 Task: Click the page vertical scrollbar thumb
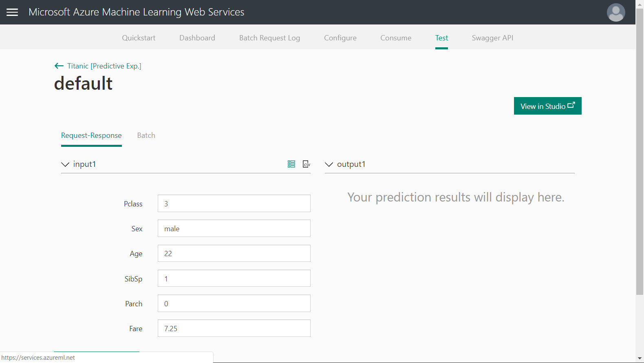point(640,151)
